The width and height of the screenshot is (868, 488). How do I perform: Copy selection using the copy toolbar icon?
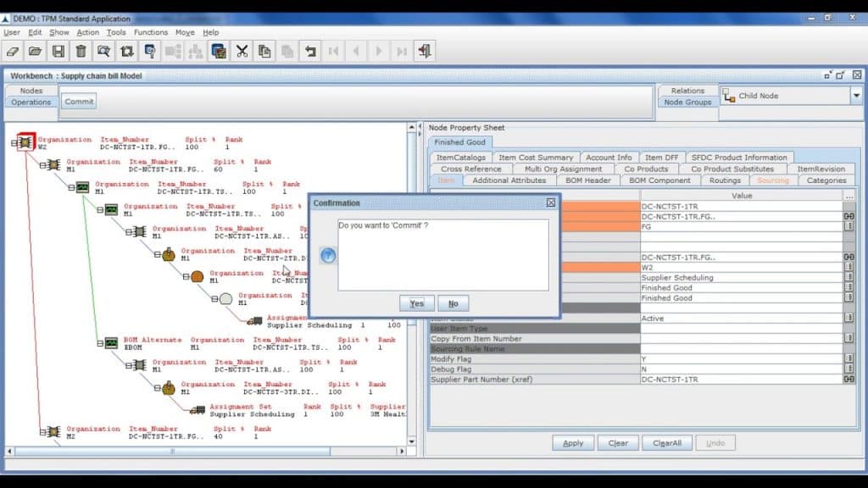coord(265,52)
